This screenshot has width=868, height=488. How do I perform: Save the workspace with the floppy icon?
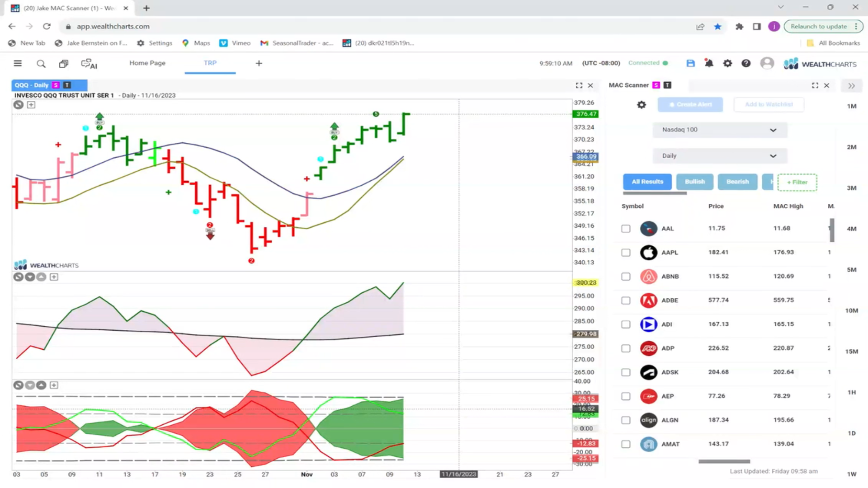690,63
